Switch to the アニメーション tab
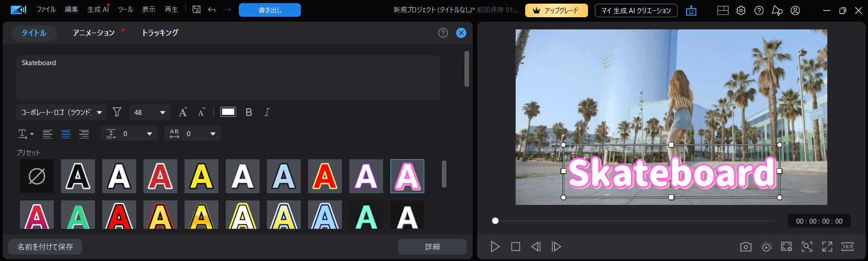The height and width of the screenshot is (261, 868). coord(94,33)
